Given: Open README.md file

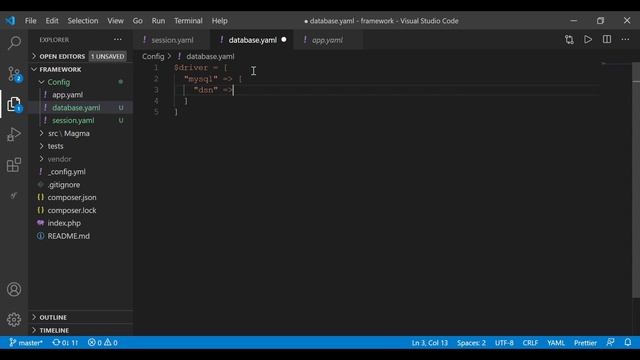Looking at the screenshot, I should click(x=69, y=236).
